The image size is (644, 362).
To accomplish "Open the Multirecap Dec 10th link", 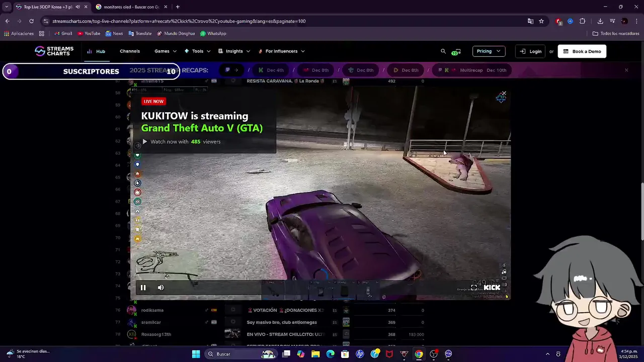I will (x=472, y=70).
